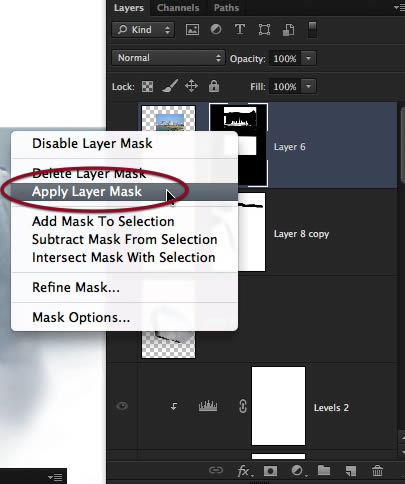The height and width of the screenshot is (484, 405).
Task: Choose Disable Layer Mask
Action: [125, 144]
